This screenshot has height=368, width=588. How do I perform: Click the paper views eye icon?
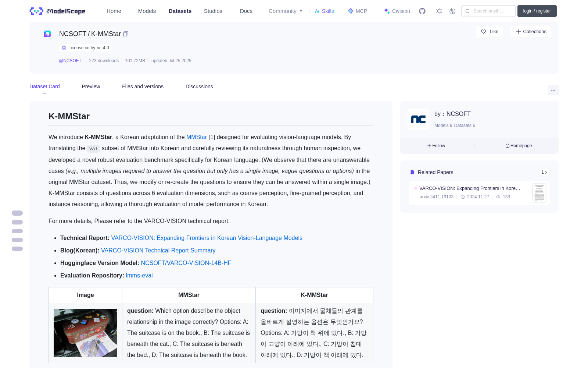(498, 197)
